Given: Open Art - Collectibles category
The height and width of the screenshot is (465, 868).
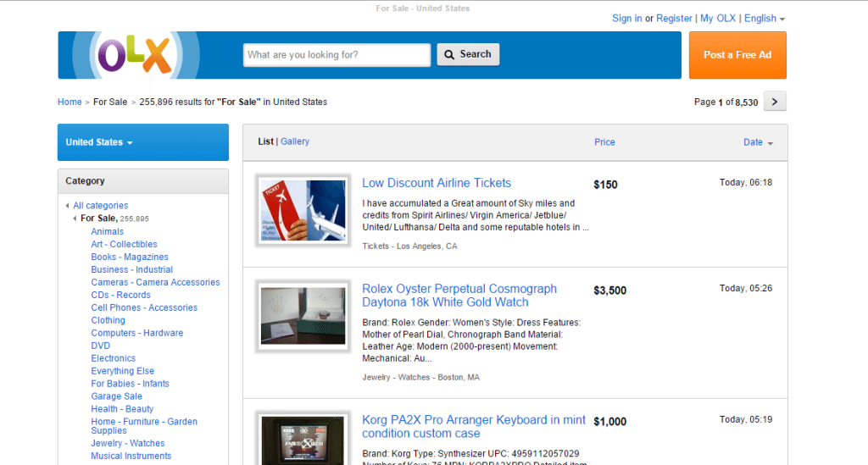Looking at the screenshot, I should [x=124, y=245].
